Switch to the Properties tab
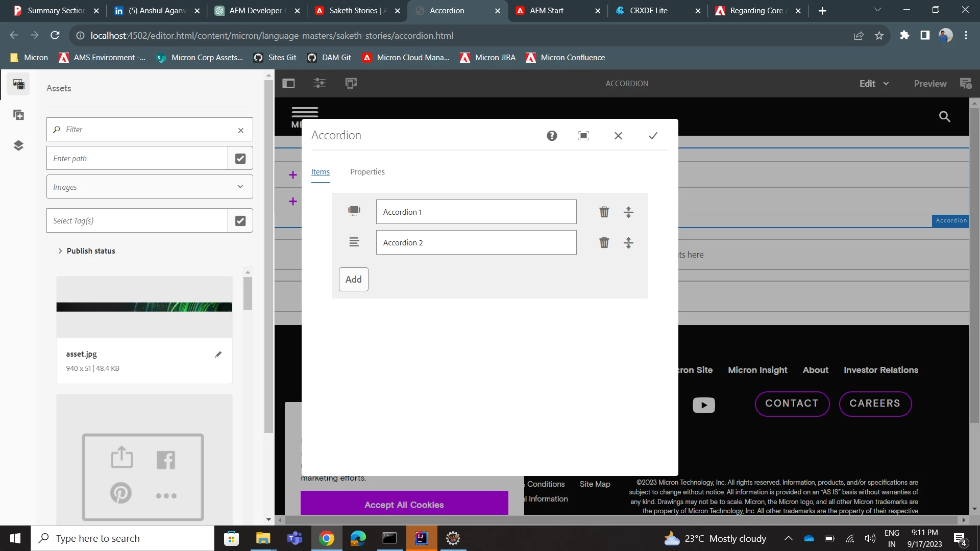 367,172
